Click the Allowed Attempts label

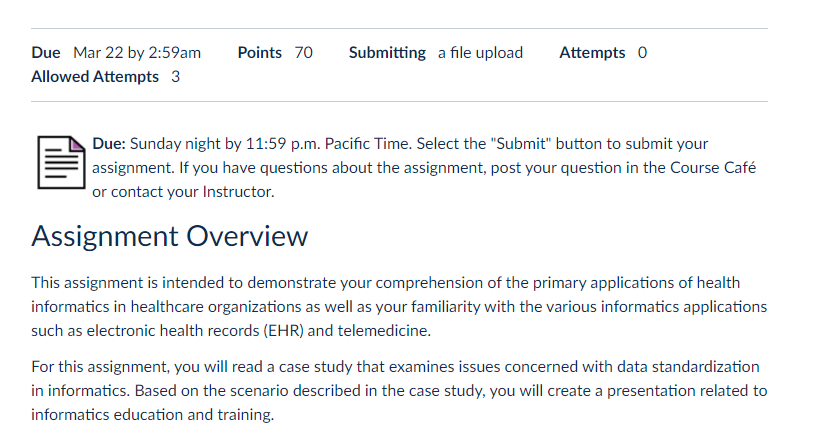tap(95, 77)
